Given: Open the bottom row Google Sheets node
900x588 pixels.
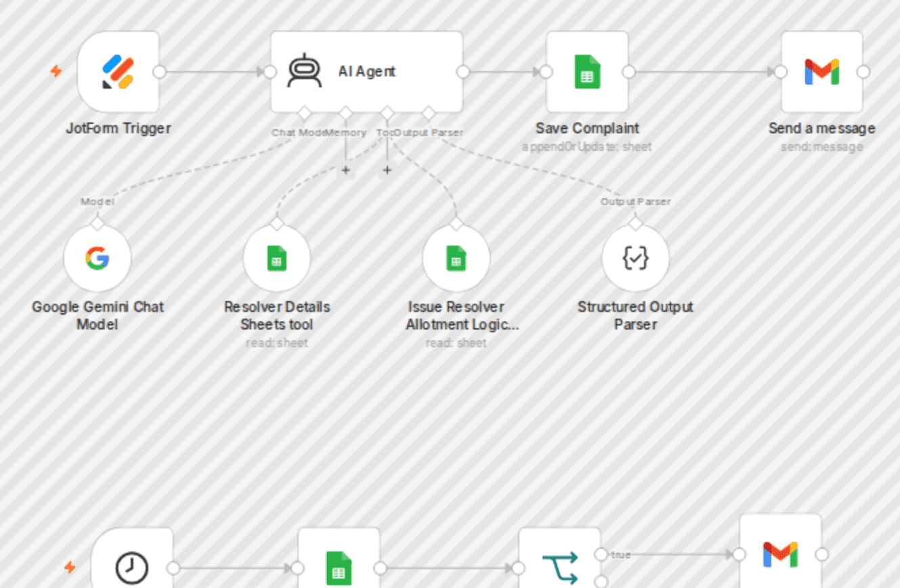Looking at the screenshot, I should [x=339, y=558].
